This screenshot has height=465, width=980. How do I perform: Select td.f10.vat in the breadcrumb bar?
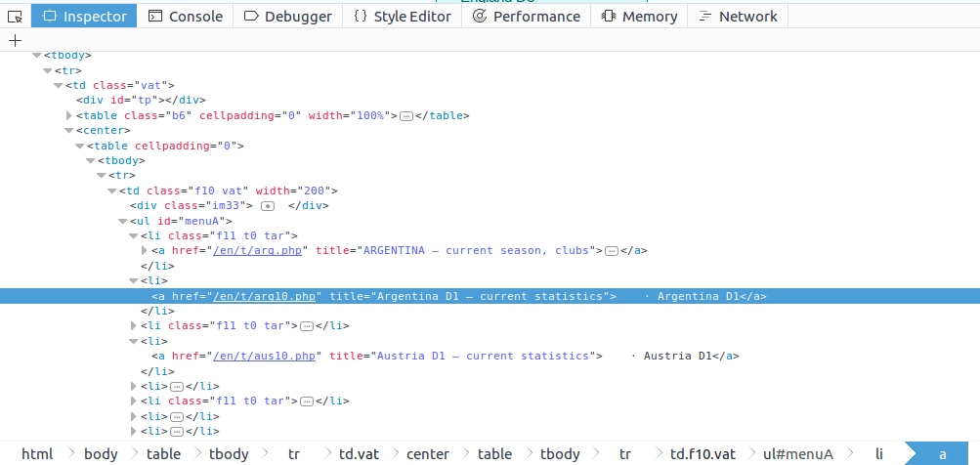pos(703,454)
